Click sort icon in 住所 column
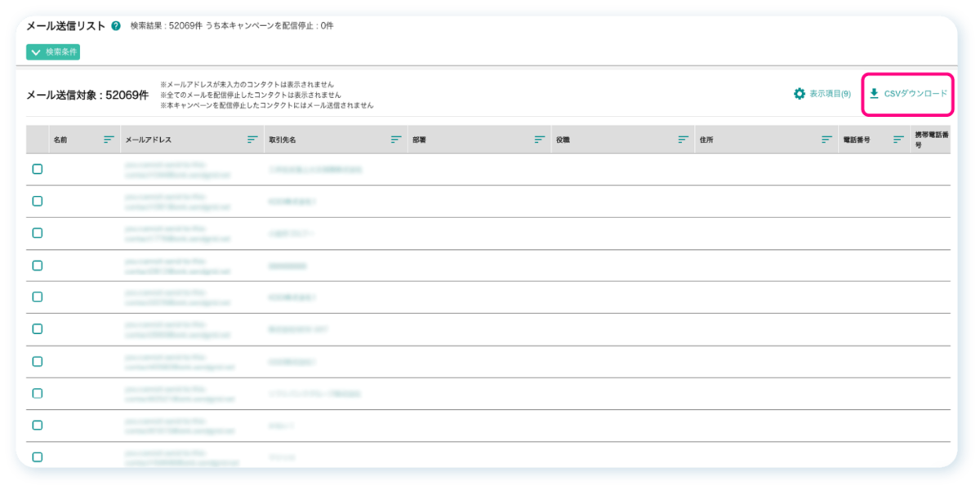The width and height of the screenshot is (980, 490). coord(826,140)
